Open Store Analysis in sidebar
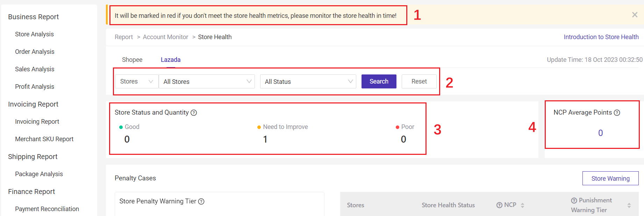Screen dimensions: 644x216 [x=34, y=34]
